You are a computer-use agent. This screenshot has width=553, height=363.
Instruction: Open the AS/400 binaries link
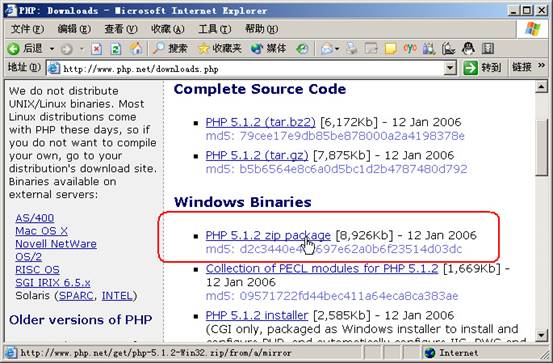coord(35,218)
